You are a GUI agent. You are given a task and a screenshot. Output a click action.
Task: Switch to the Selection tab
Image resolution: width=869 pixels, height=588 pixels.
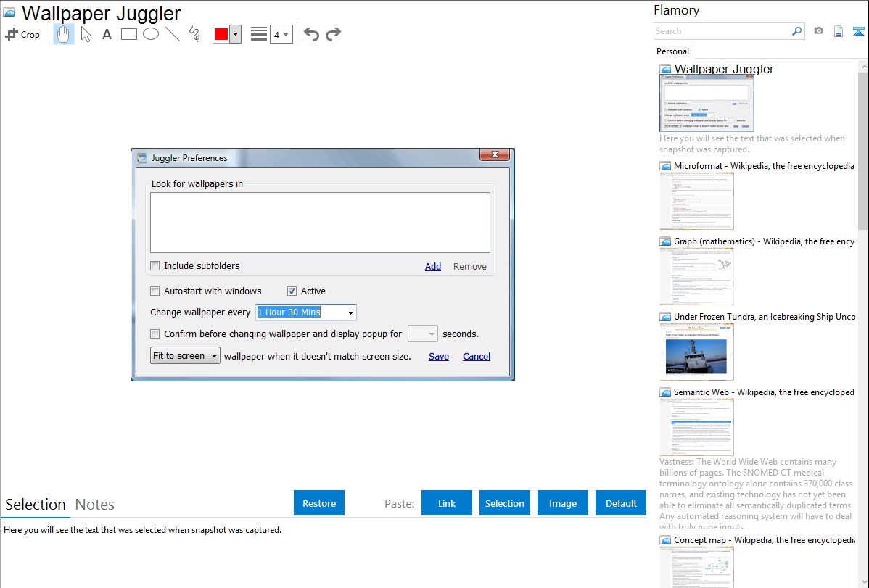[x=36, y=505]
